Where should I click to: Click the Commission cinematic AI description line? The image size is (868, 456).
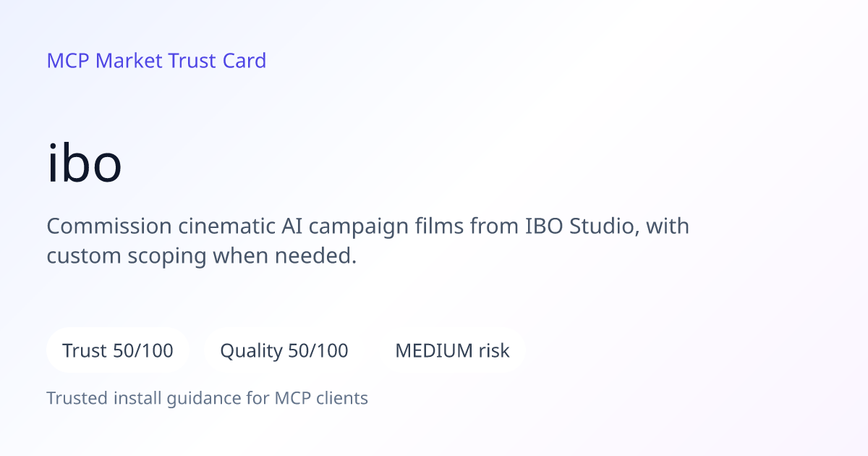368,227
